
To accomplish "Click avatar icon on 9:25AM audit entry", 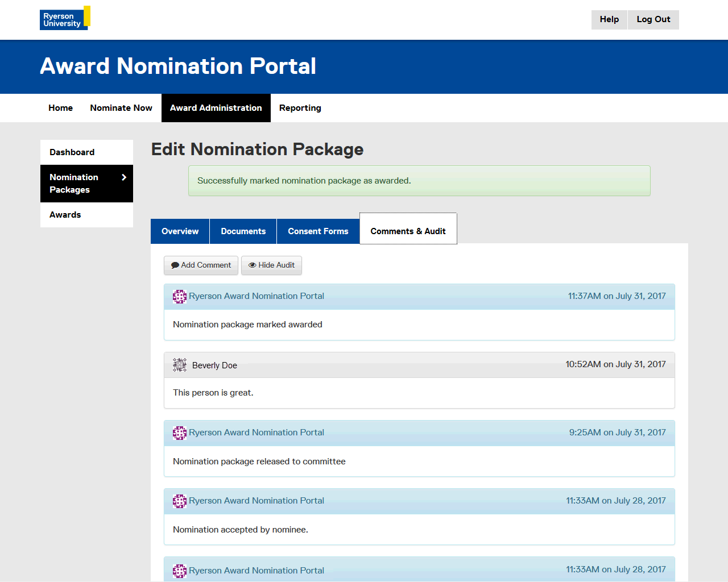I will click(180, 433).
